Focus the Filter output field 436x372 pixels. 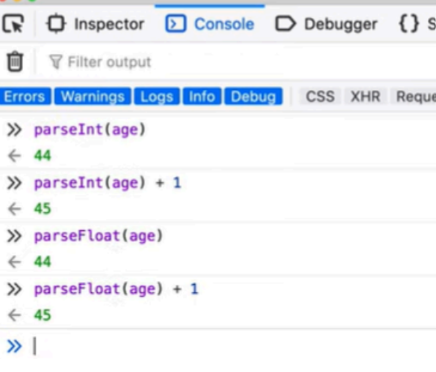(x=109, y=62)
